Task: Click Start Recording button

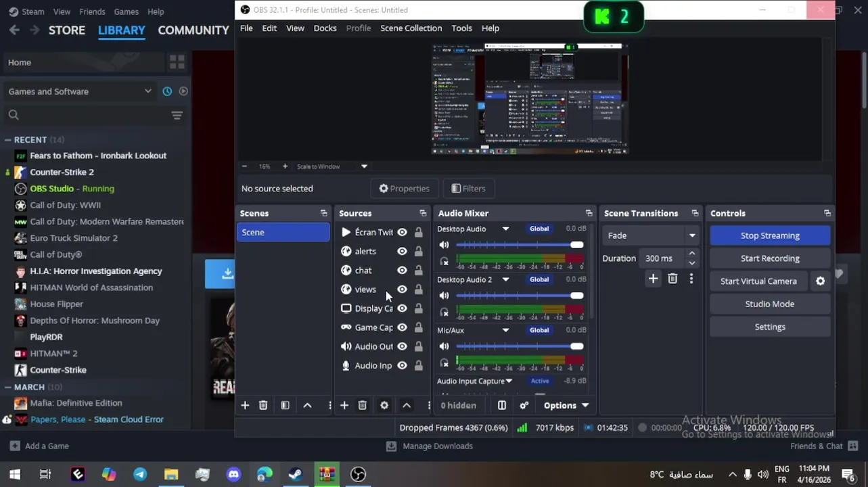Action: [x=770, y=258]
